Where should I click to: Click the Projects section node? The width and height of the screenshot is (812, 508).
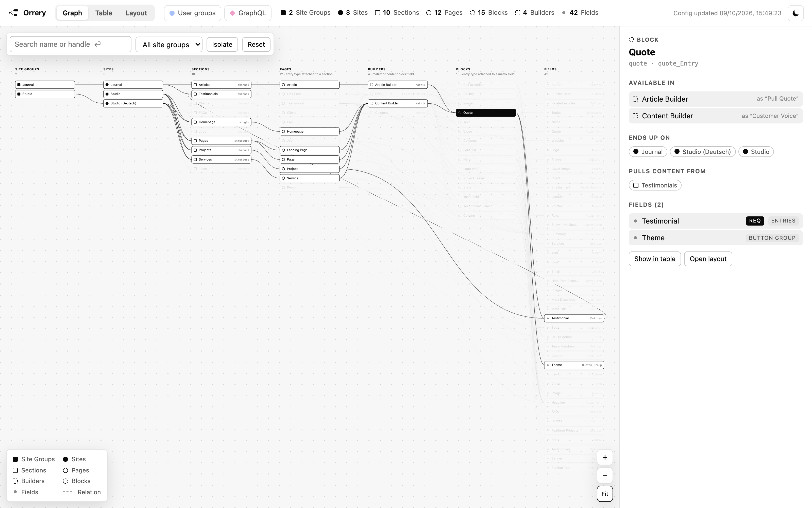[222, 150]
